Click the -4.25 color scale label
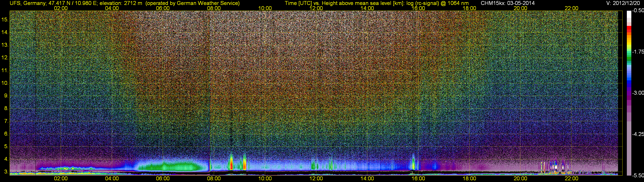 tap(638, 134)
